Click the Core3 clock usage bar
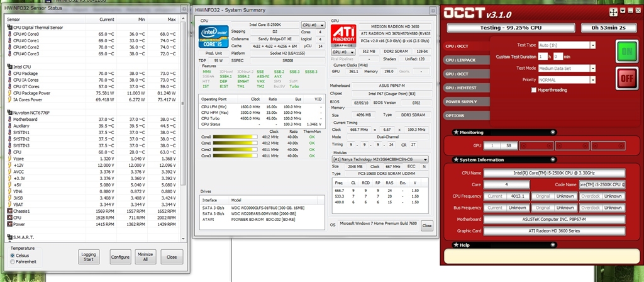Viewport: 644px width, 282px height. tap(234, 156)
